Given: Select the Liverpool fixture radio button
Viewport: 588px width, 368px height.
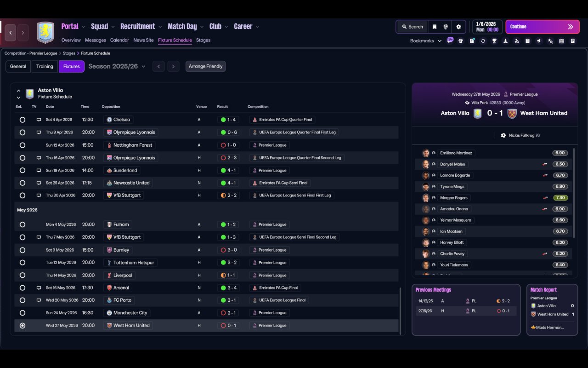Looking at the screenshot, I should 23,276.
